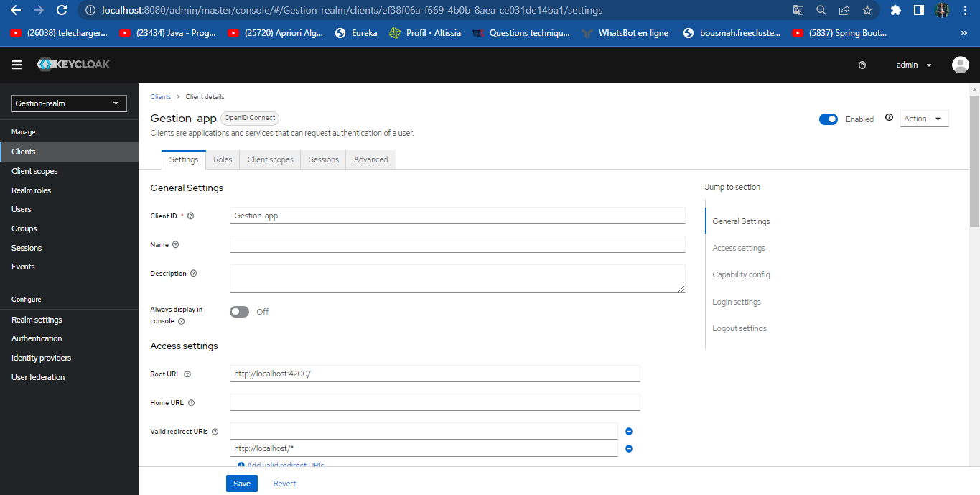Disable the client with the Enabled toggle
Viewport: 980px width, 495px height.
(829, 119)
